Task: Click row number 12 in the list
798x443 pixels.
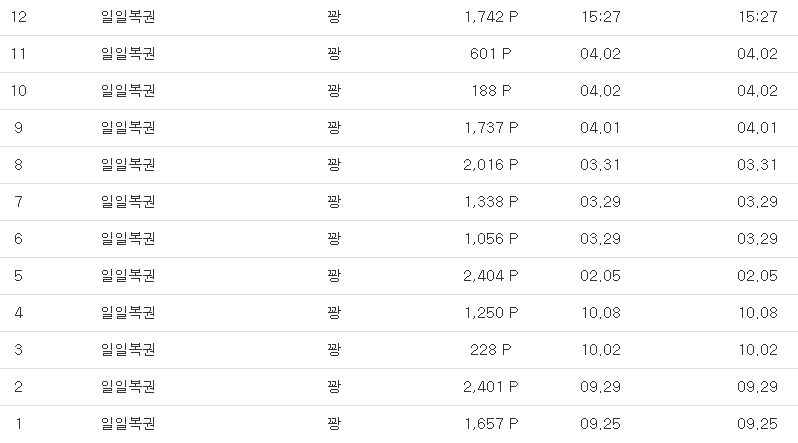Action: pos(18,17)
